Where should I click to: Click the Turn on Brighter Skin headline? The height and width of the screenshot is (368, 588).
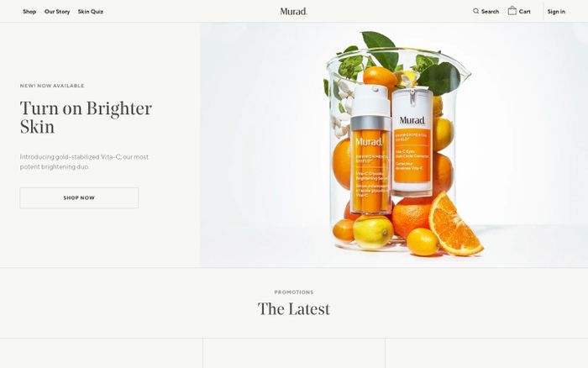click(86, 118)
